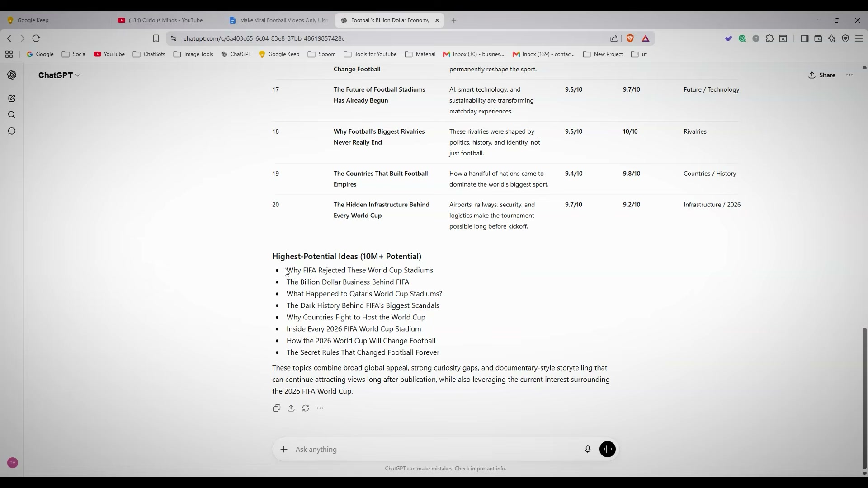Open the VPN shield icon
868x488 pixels.
(845, 38)
